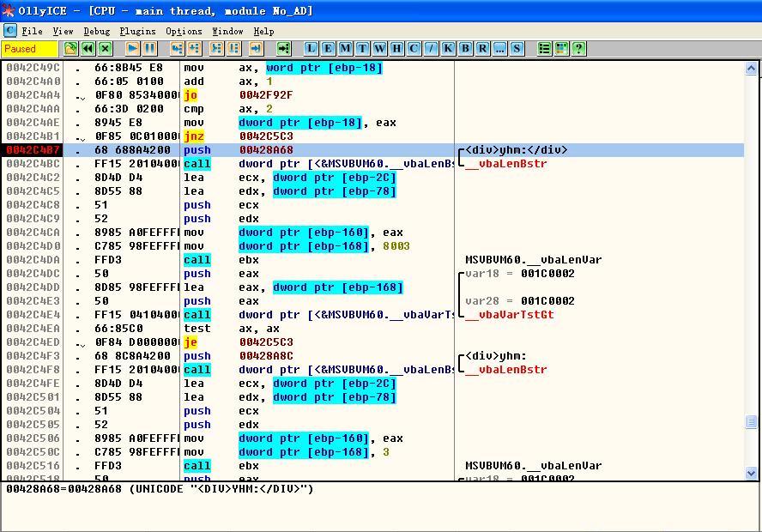This screenshot has width=762, height=532.
Task: Click the je 0042C5C3 instruction
Action: point(239,342)
